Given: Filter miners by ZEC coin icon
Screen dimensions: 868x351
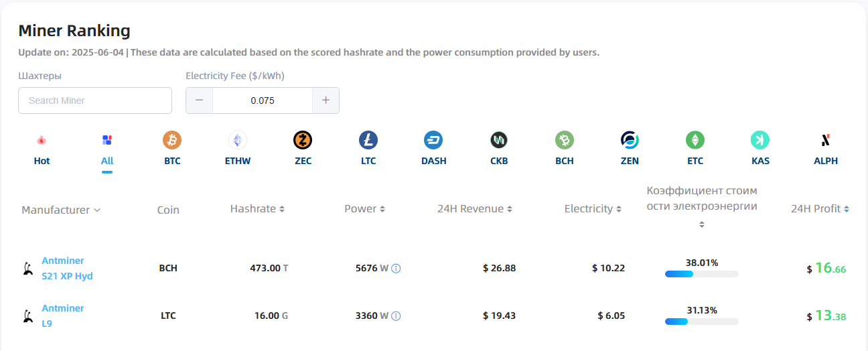Looking at the screenshot, I should click(x=303, y=140).
